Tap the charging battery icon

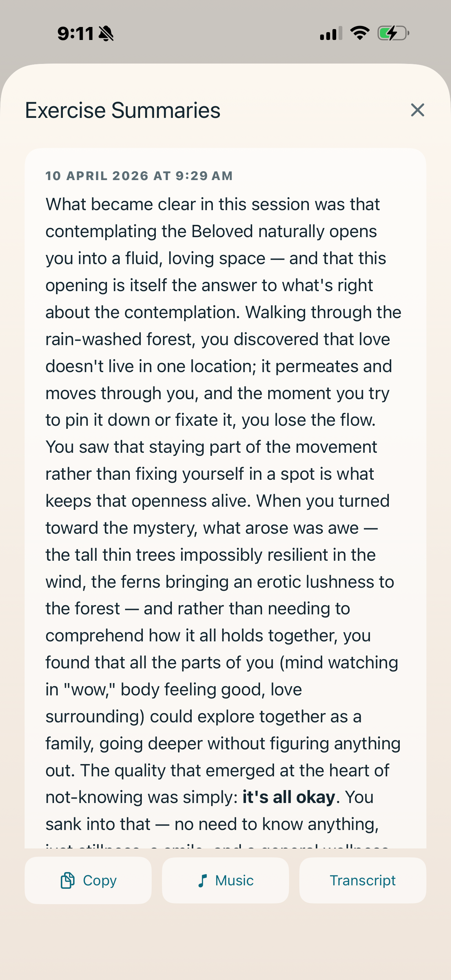(x=393, y=33)
